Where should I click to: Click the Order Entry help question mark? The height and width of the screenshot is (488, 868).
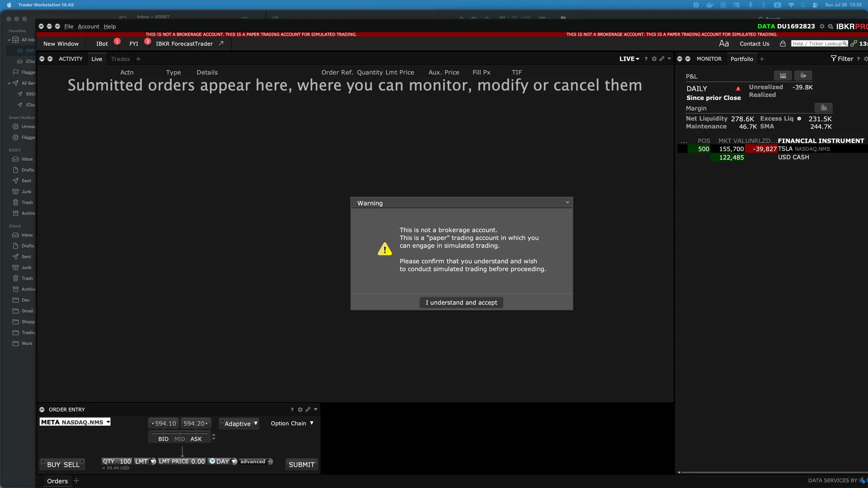click(292, 410)
